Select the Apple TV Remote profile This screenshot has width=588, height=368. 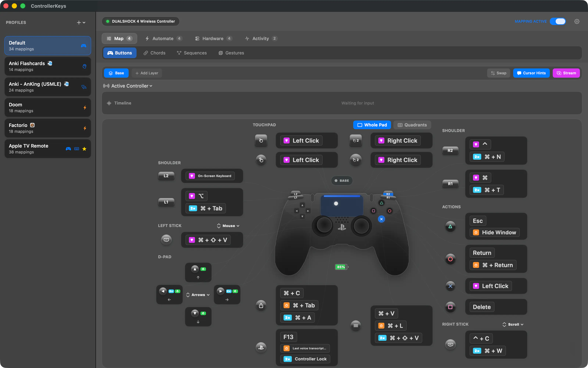48,149
